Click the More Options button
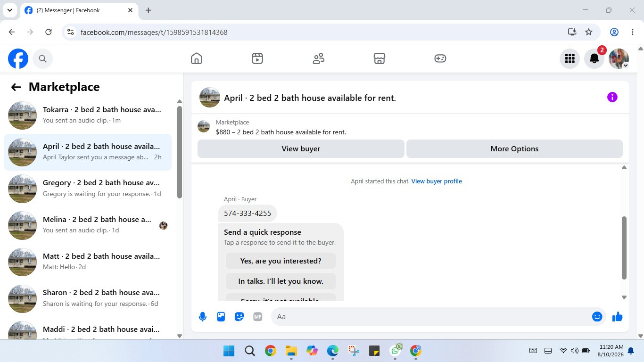The width and height of the screenshot is (644, 362). click(514, 148)
